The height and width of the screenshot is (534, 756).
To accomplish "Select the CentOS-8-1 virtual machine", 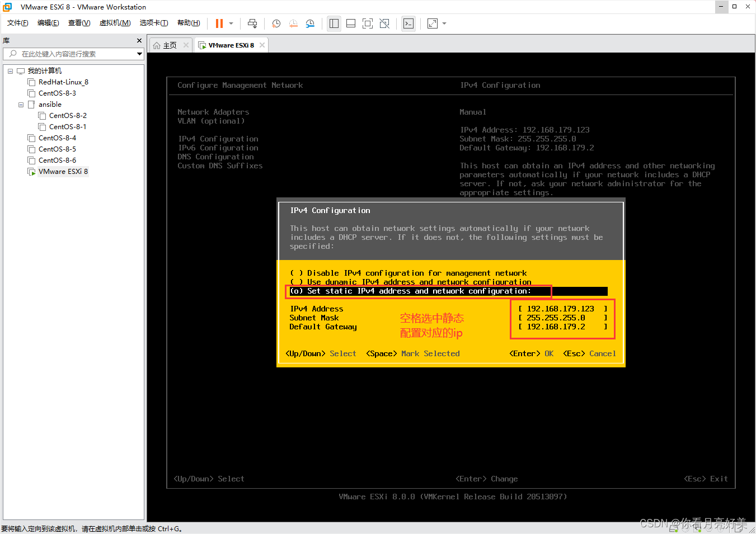I will click(x=68, y=127).
